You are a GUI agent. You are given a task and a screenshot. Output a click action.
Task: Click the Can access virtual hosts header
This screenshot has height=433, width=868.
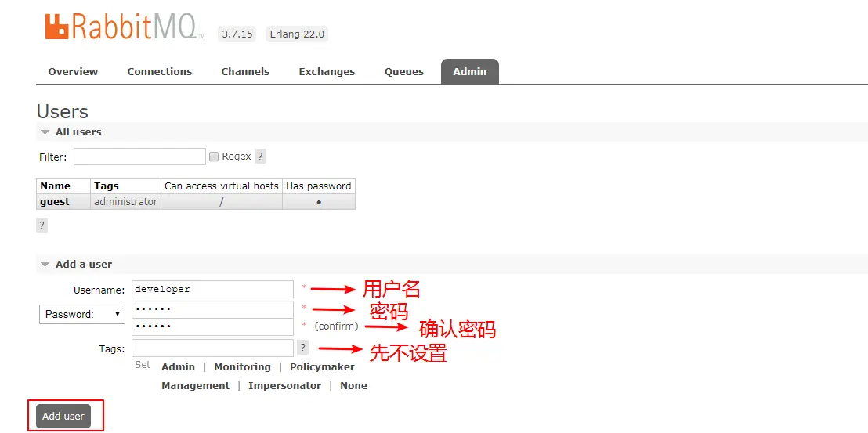coord(222,186)
